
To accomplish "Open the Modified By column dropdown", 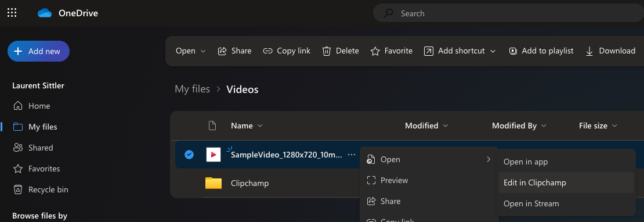I will point(519,126).
